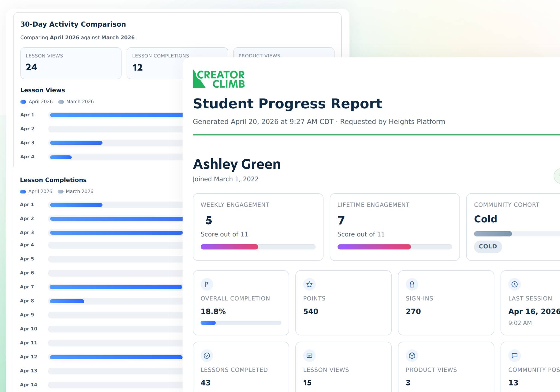560x392 pixels.
Task: Select the Lesson Views summary card showing 24
Action: (71, 63)
